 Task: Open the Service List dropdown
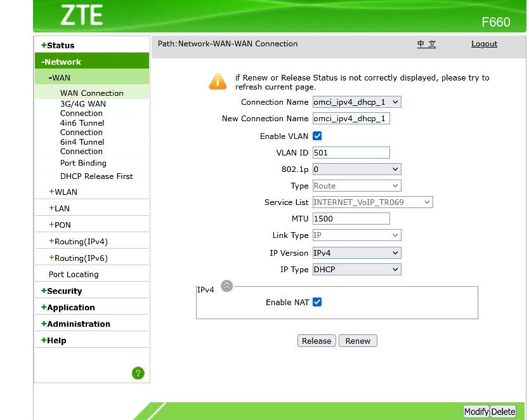[373, 202]
